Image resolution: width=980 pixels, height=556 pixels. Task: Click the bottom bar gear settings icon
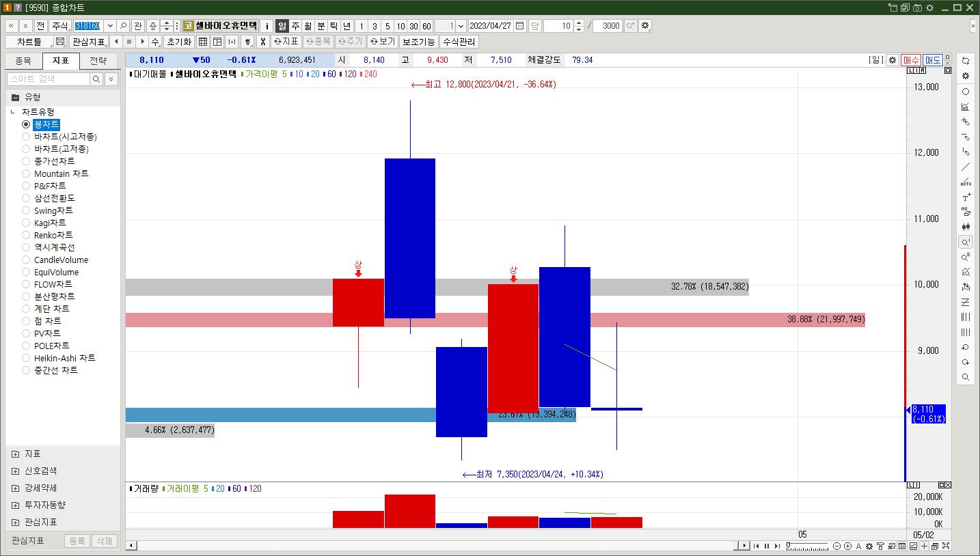[869, 546]
